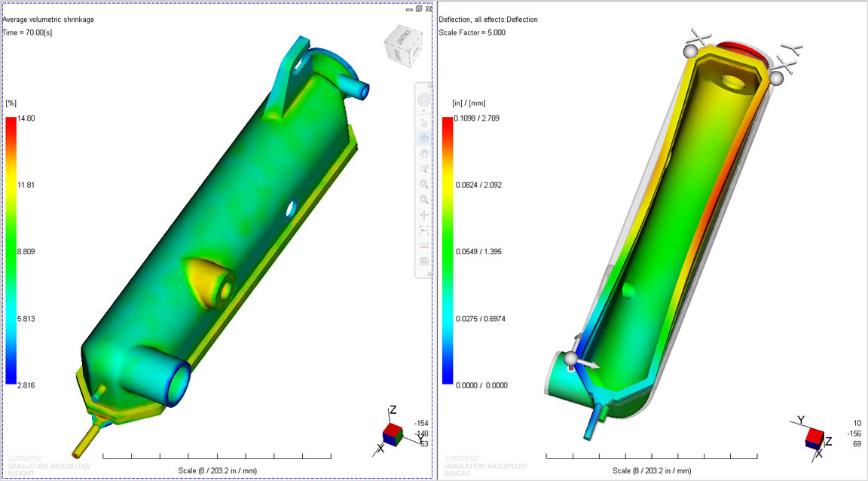This screenshot has width=868, height=481.
Task: Click bottom navigation bar calendar-like icon
Action: (x=424, y=261)
